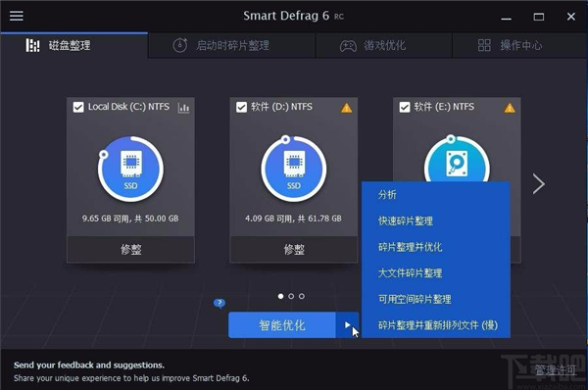
Task: View the bar chart report for drive C:
Action: click(x=183, y=108)
